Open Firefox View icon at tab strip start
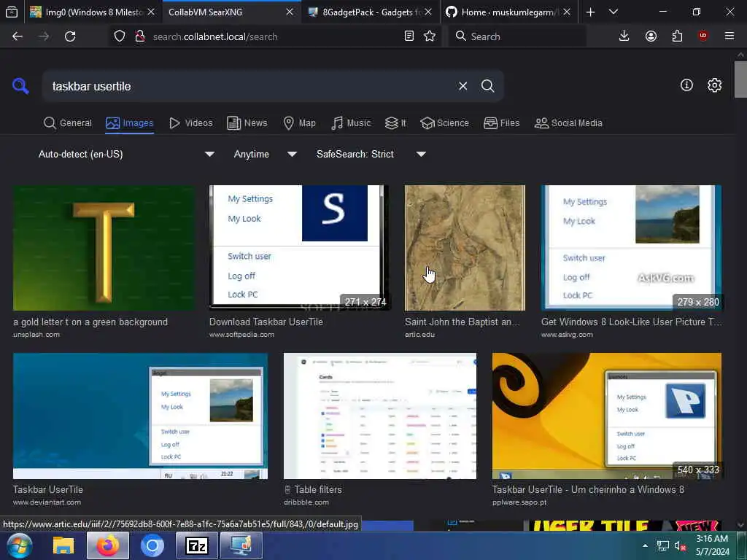 tap(12, 12)
